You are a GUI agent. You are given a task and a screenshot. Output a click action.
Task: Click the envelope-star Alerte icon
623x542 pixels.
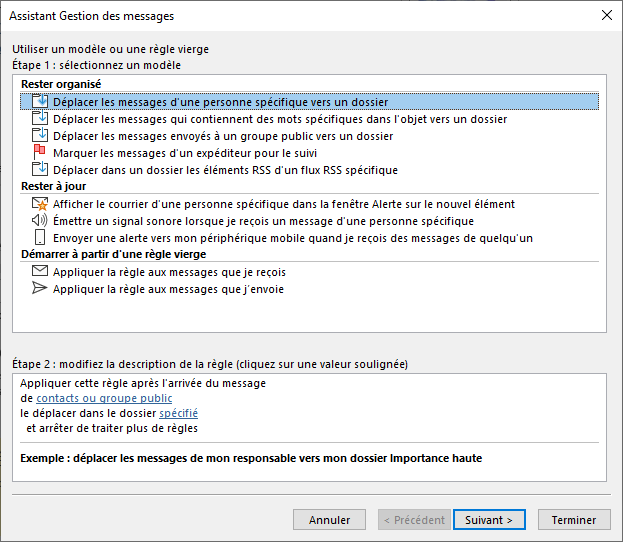click(40, 204)
